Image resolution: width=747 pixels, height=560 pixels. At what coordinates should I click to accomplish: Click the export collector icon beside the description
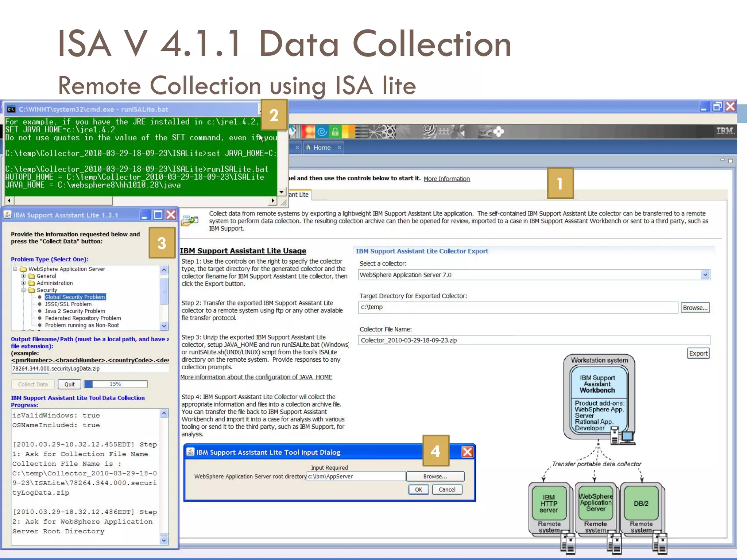pos(190,221)
